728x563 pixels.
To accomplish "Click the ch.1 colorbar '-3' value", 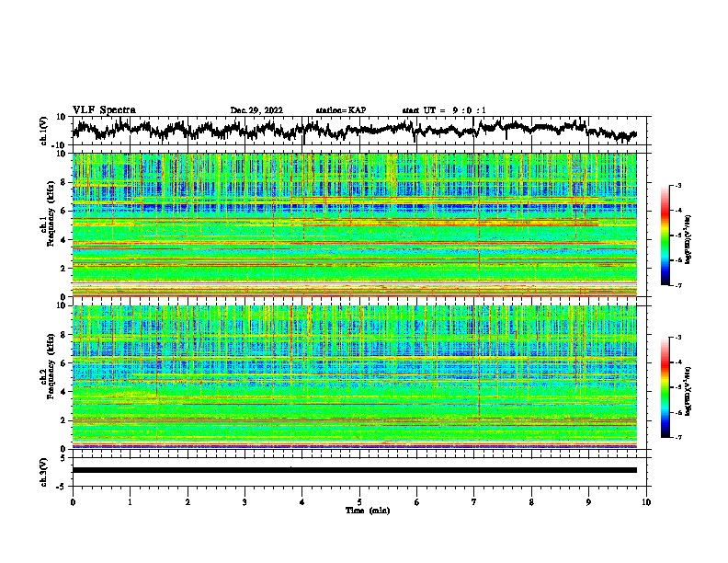I will tap(677, 185).
